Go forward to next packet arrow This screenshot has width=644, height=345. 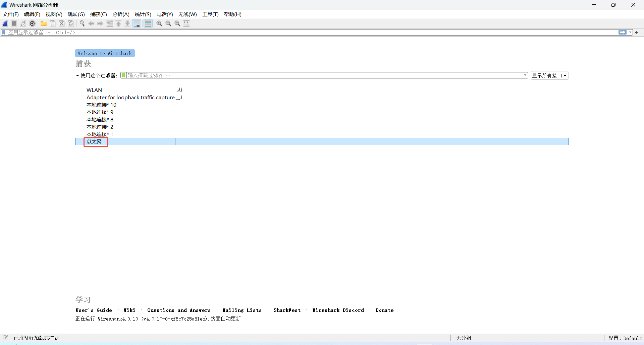(x=100, y=23)
